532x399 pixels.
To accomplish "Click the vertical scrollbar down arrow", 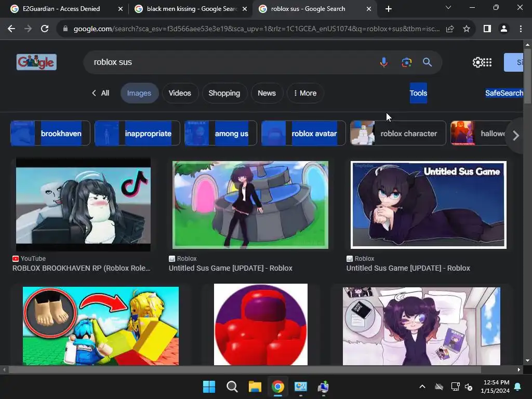I will [x=527, y=361].
